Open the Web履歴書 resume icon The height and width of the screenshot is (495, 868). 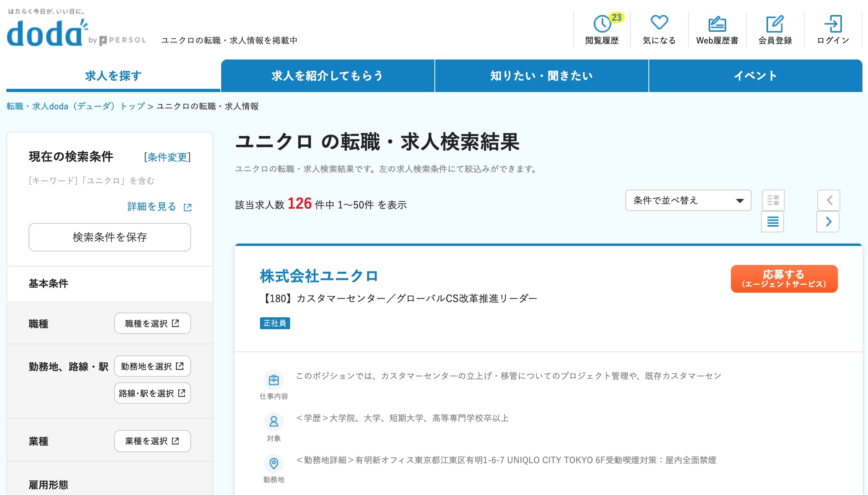pos(717,24)
